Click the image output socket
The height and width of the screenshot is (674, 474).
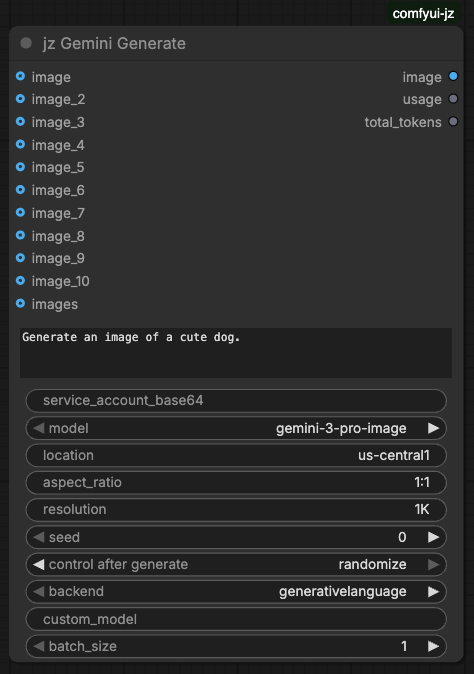(x=453, y=77)
